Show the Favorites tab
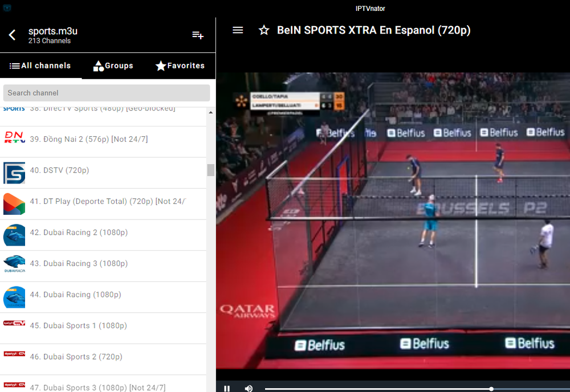Image resolution: width=570 pixels, height=392 pixels. (180, 66)
